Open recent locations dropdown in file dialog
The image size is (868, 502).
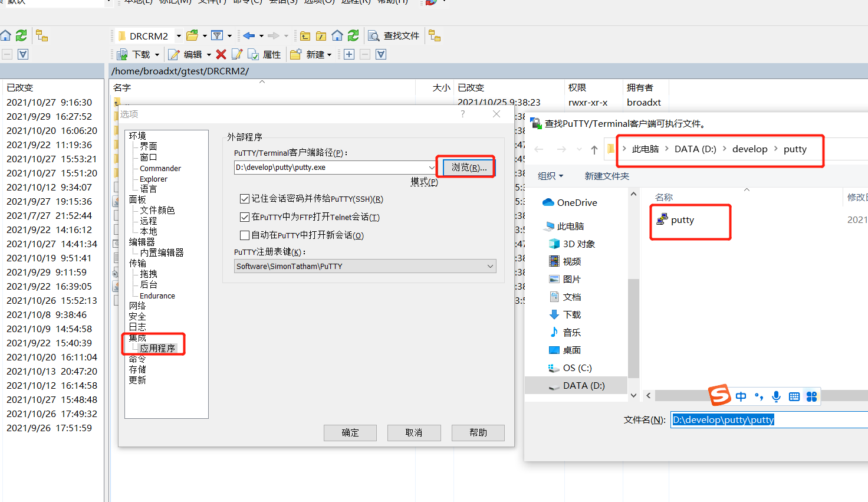click(579, 149)
